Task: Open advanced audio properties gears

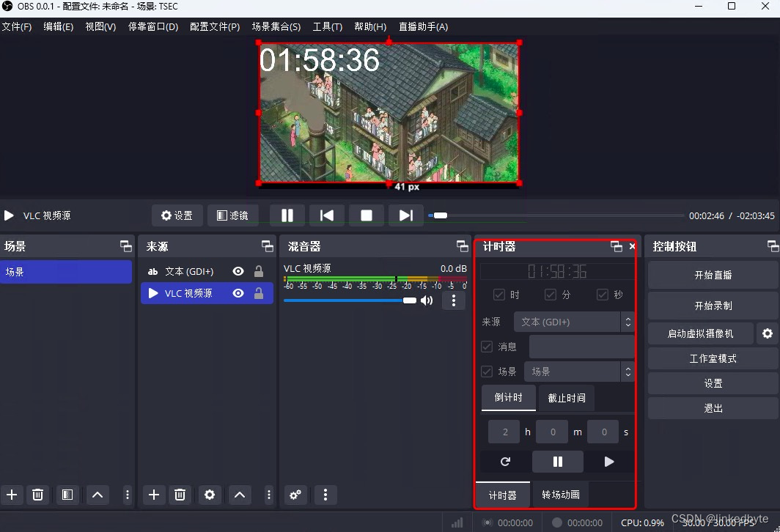Action: (295, 495)
